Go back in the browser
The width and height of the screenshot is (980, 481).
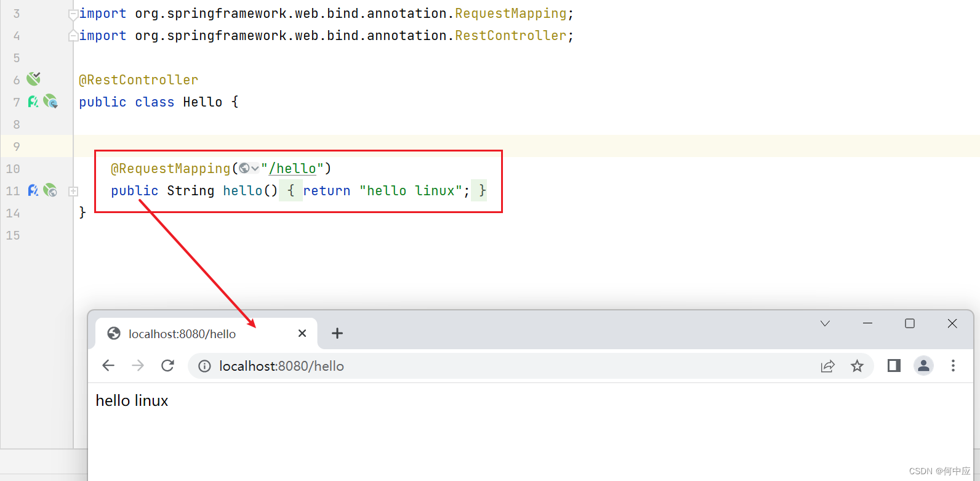108,366
